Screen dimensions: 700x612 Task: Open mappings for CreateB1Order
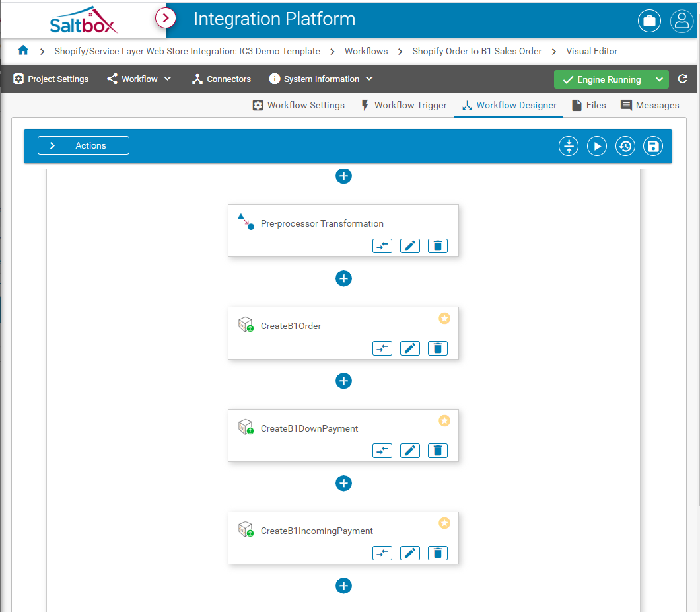coord(382,348)
